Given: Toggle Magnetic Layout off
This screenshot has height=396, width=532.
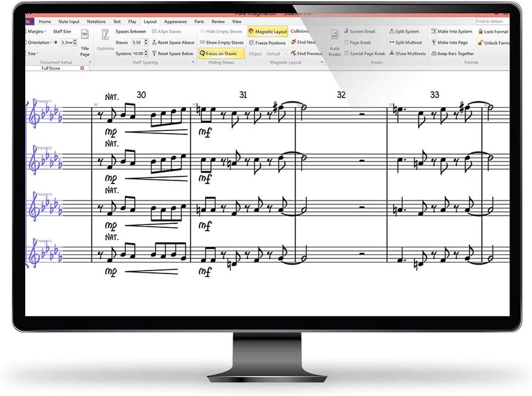Looking at the screenshot, I should [x=268, y=31].
